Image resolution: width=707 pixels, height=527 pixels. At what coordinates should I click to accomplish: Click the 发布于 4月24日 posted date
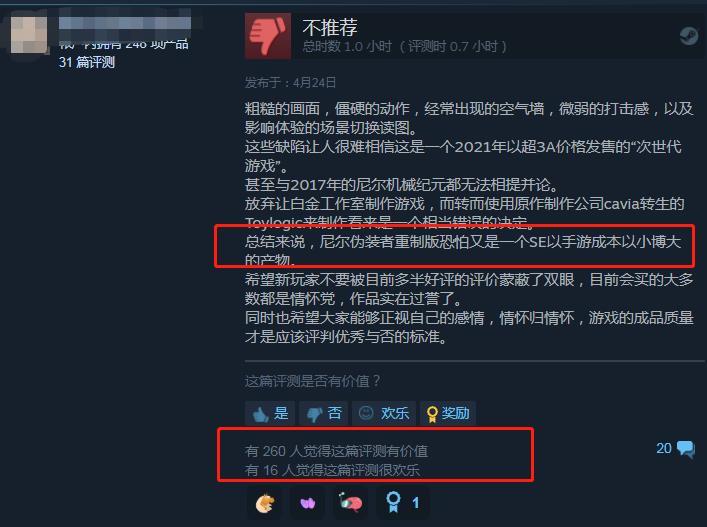pos(290,82)
